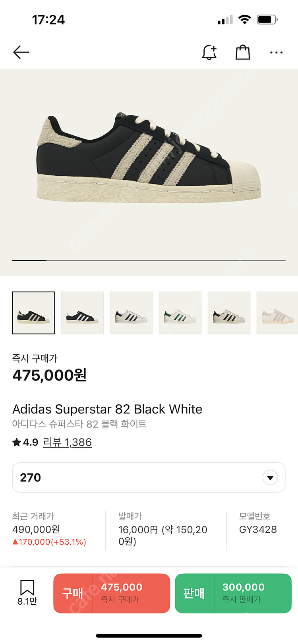
Task: Tap the star rating icon
Action: (x=17, y=442)
